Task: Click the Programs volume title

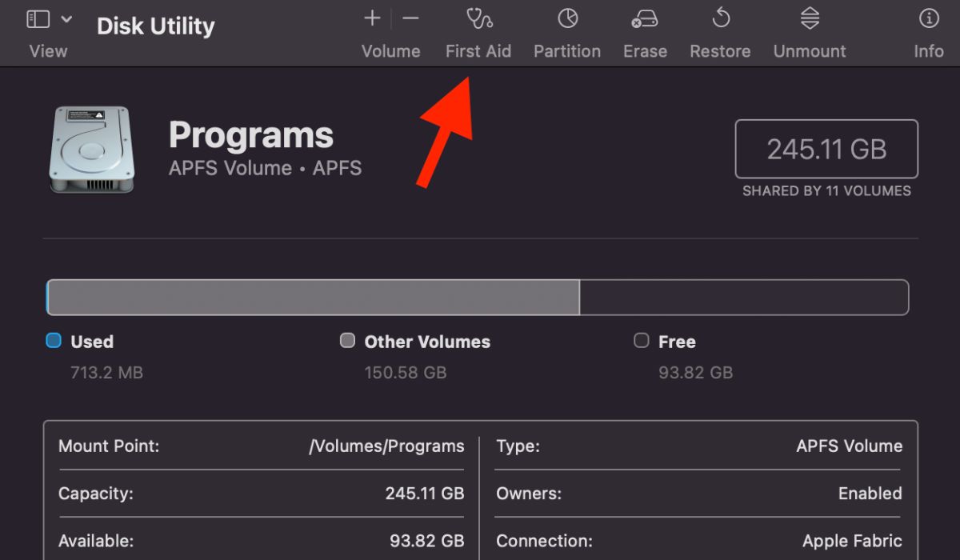Action: [251, 135]
